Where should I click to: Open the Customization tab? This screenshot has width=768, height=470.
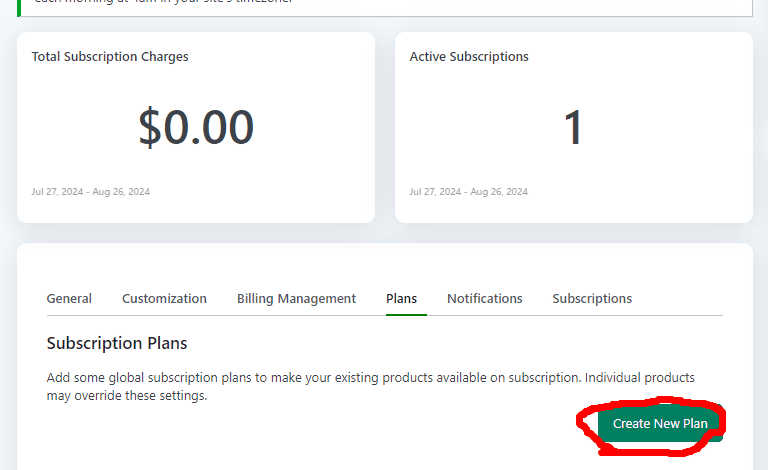pos(164,298)
